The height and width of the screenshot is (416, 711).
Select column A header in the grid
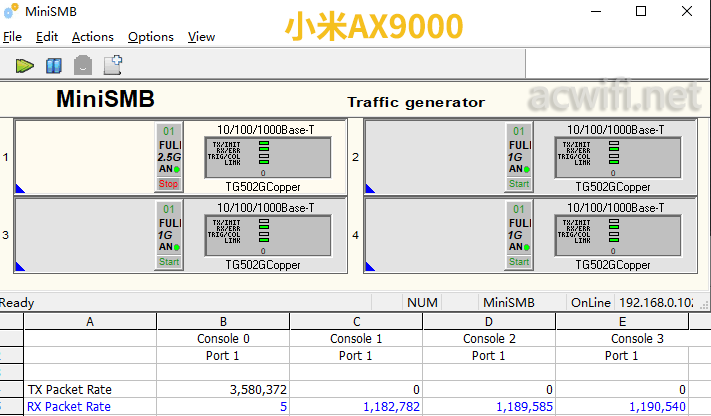(90, 322)
